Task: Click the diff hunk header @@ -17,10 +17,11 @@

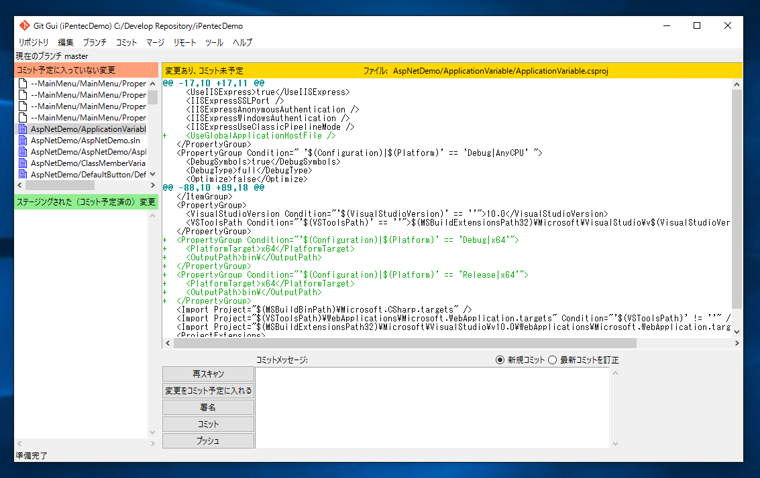Action: (214, 83)
